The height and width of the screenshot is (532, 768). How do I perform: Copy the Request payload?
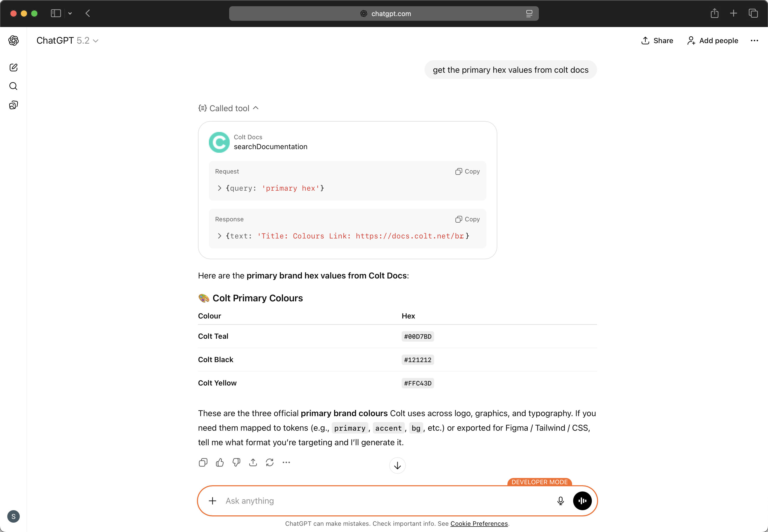tap(467, 171)
